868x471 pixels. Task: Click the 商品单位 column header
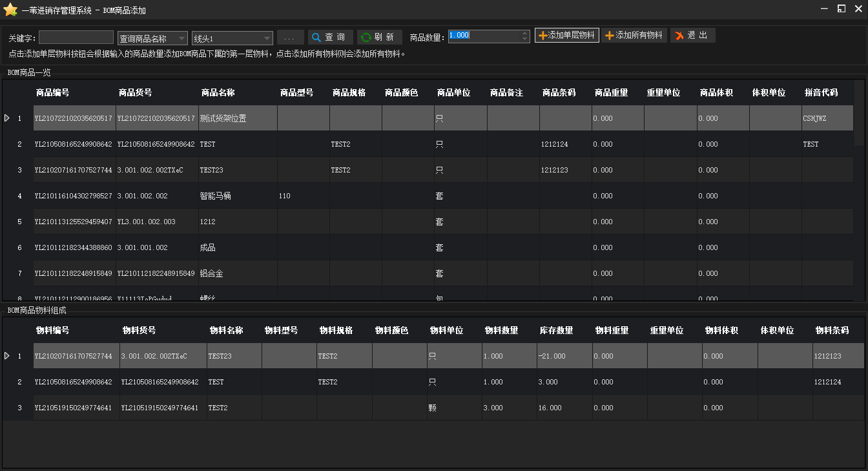[454, 93]
